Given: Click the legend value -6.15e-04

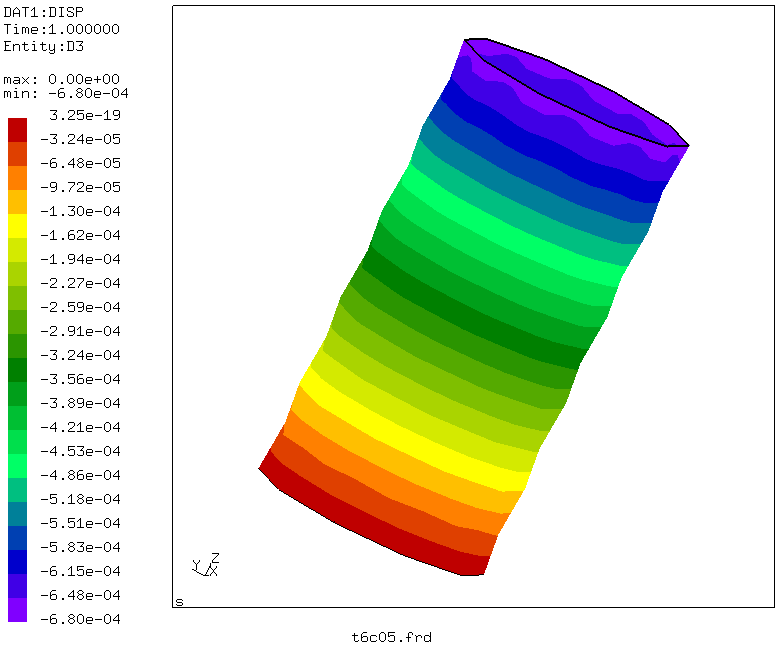Looking at the screenshot, I should 80,571.
